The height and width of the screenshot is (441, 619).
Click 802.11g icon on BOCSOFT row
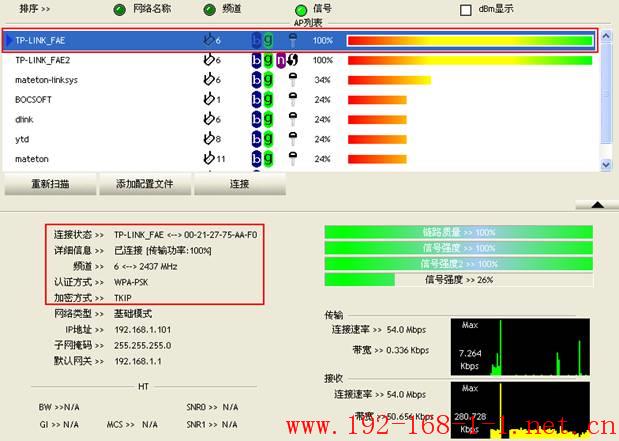click(x=268, y=99)
